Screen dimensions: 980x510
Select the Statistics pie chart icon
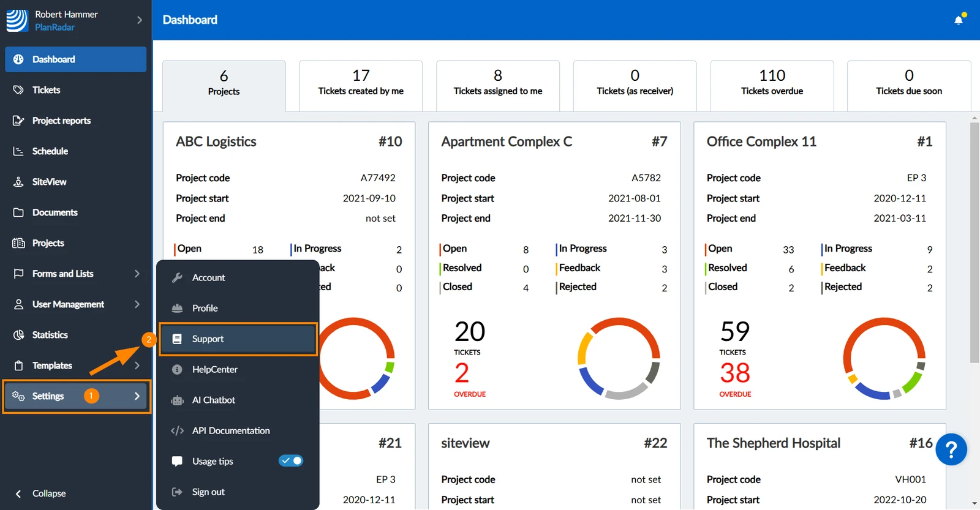click(x=18, y=335)
